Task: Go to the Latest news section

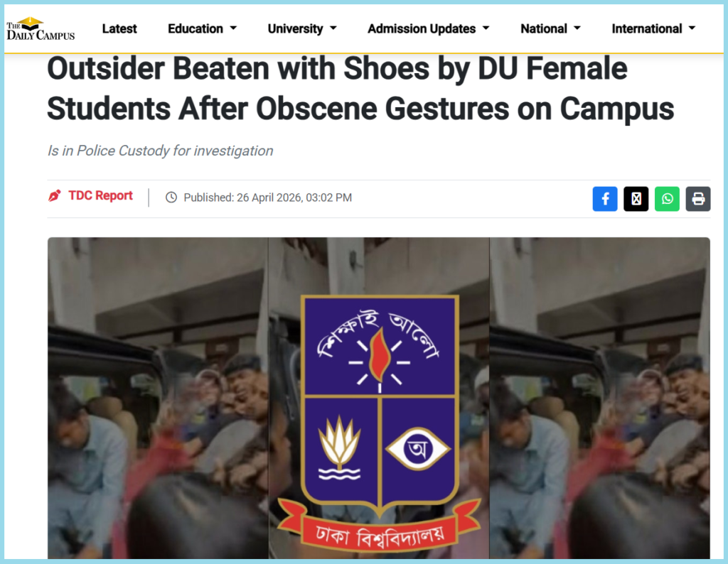Action: 119,28
